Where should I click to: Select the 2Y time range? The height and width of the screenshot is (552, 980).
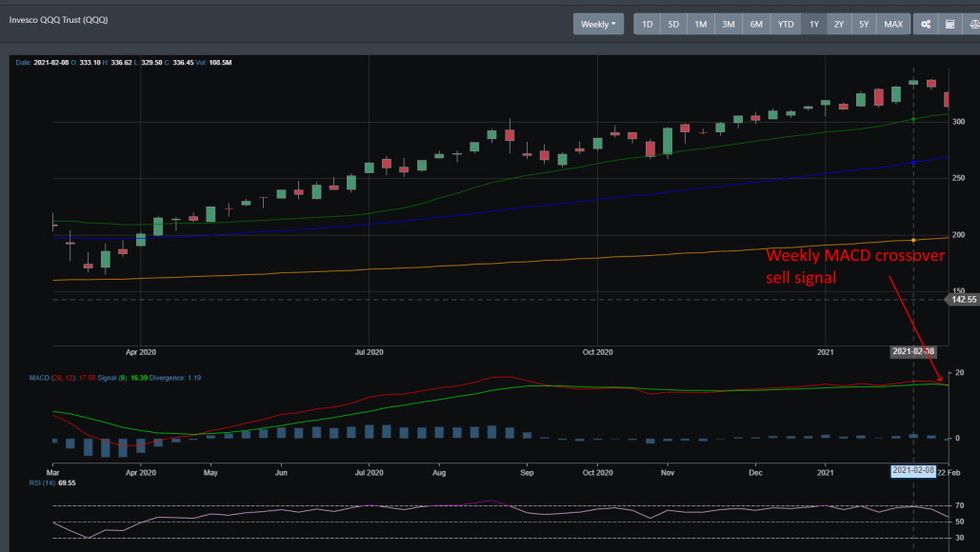tap(839, 25)
